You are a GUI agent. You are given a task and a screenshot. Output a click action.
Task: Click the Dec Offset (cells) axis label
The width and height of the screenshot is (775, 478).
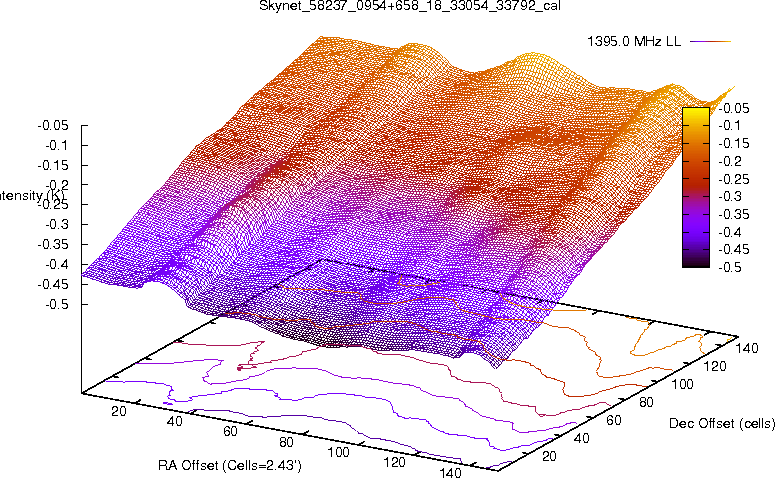[722, 423]
